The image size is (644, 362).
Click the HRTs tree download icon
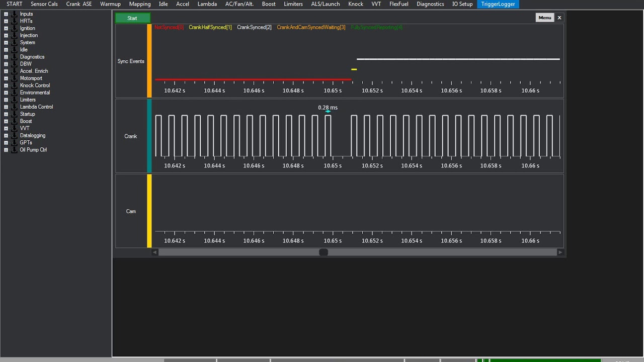point(14,21)
